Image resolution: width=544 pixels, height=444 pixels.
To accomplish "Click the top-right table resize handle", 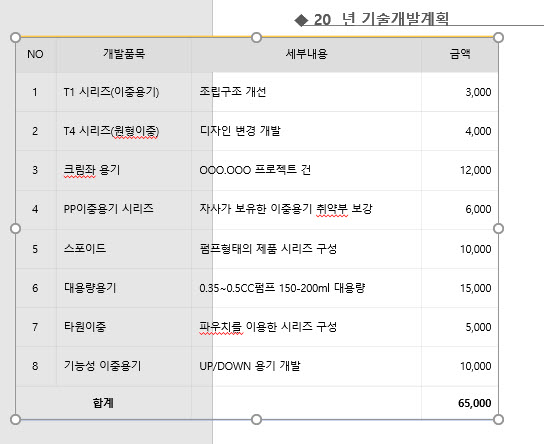I will pyautogui.click(x=498, y=37).
